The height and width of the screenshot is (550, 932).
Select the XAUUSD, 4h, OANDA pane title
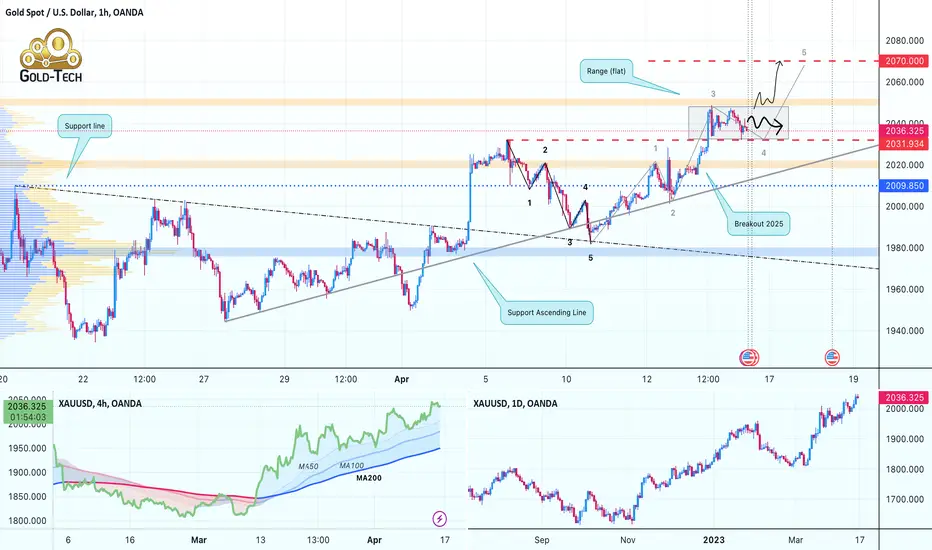point(100,403)
